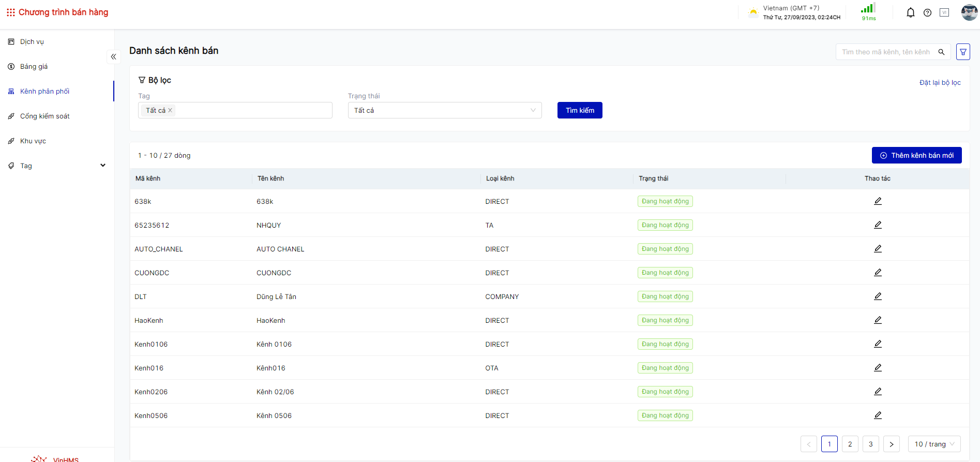
Task: Reset filters via 'Đặt lại bộ lọc'
Action: [940, 83]
